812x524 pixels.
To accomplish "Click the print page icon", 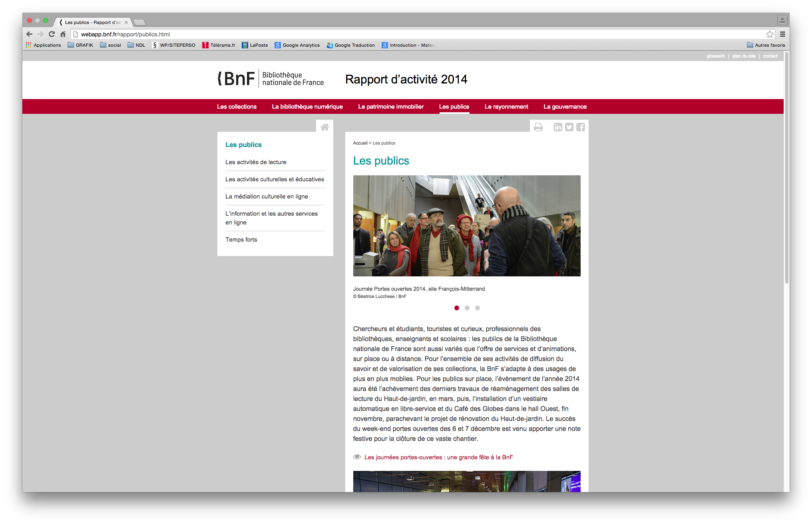I will 538,127.
